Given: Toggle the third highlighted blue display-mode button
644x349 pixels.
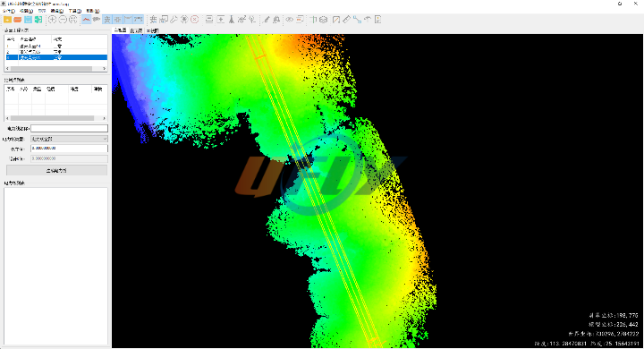Looking at the screenshot, I should (128, 20).
